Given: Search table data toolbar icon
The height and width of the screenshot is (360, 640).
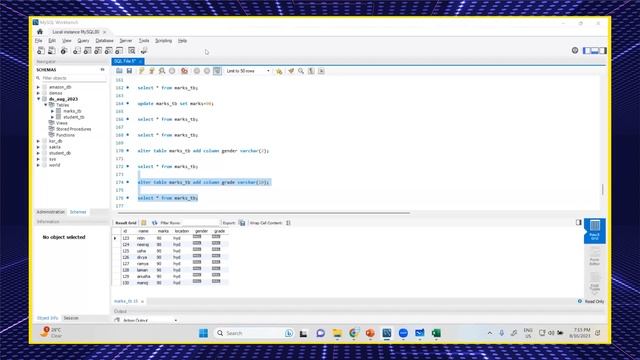Looking at the screenshot, I should click(x=131, y=51).
